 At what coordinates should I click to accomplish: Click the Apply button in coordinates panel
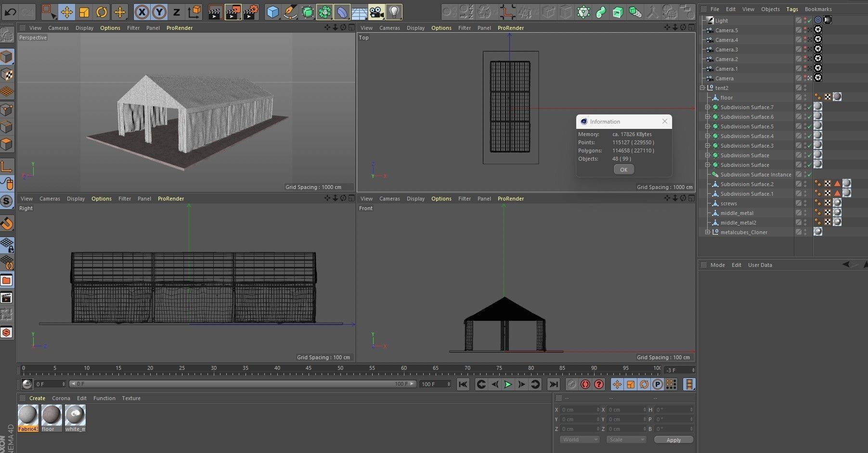coord(674,440)
